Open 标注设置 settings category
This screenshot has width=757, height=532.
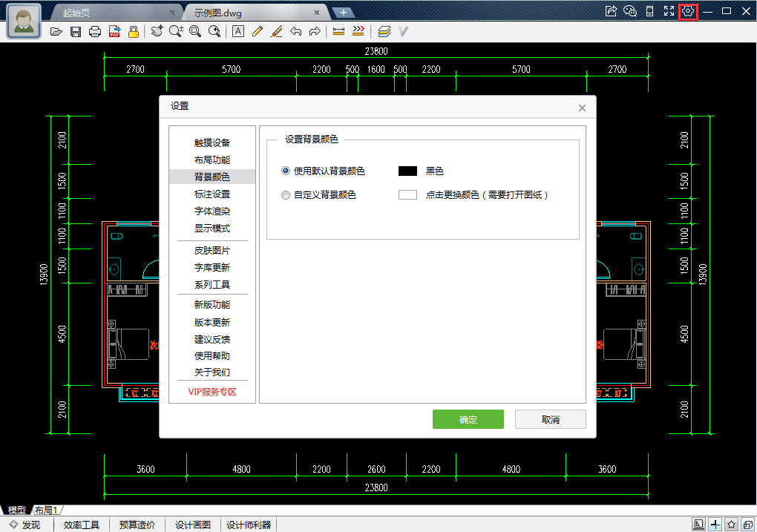tap(212, 194)
